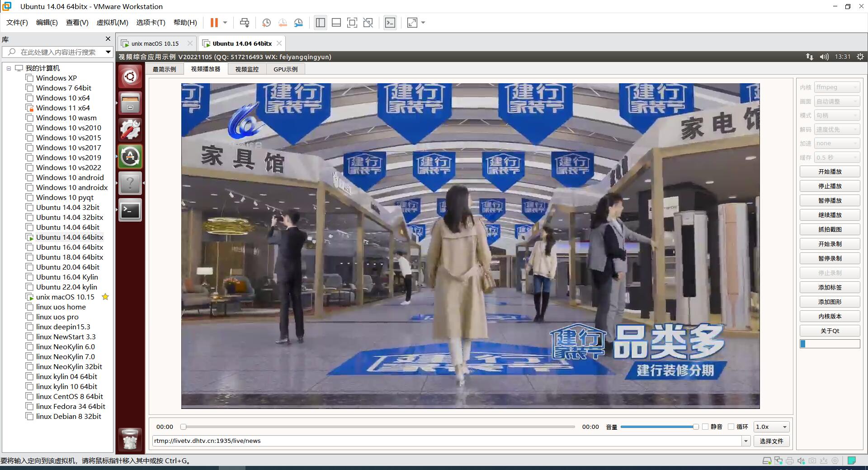Toggle the library sidebar view icon

(321, 23)
